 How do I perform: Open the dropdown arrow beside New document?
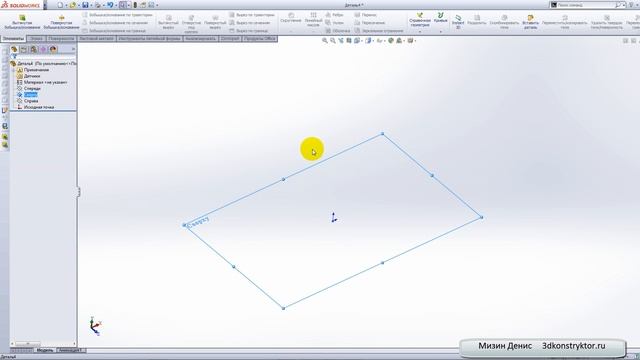pos(66,5)
